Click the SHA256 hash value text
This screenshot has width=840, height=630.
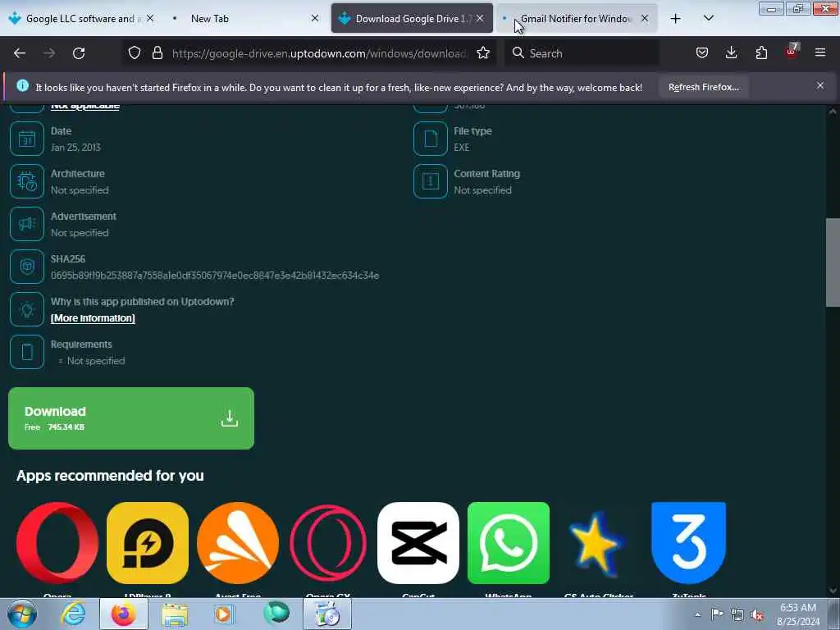click(x=215, y=276)
